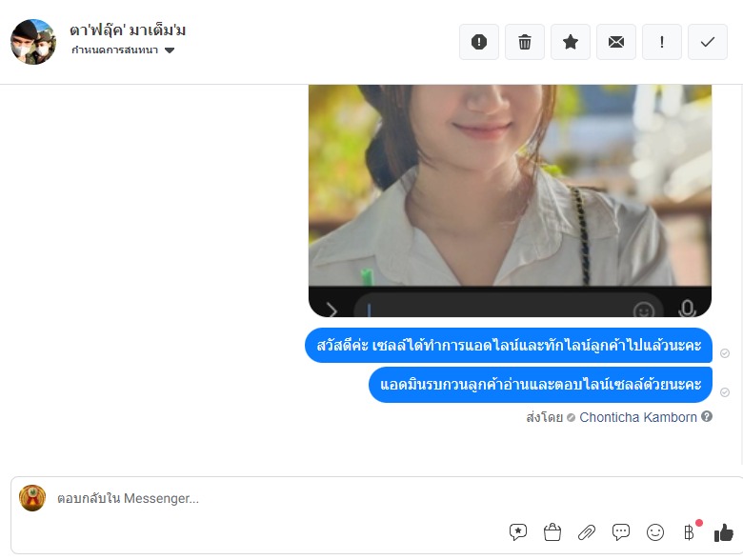Click the help question mark beside Chonticha Kamborn
The height and width of the screenshot is (560, 743).
[x=707, y=416]
